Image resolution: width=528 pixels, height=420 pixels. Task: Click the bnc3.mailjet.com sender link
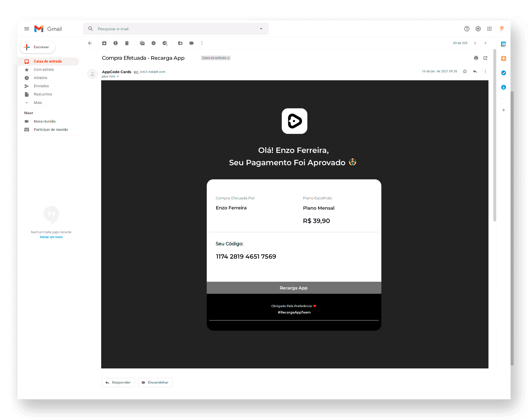tap(153, 72)
